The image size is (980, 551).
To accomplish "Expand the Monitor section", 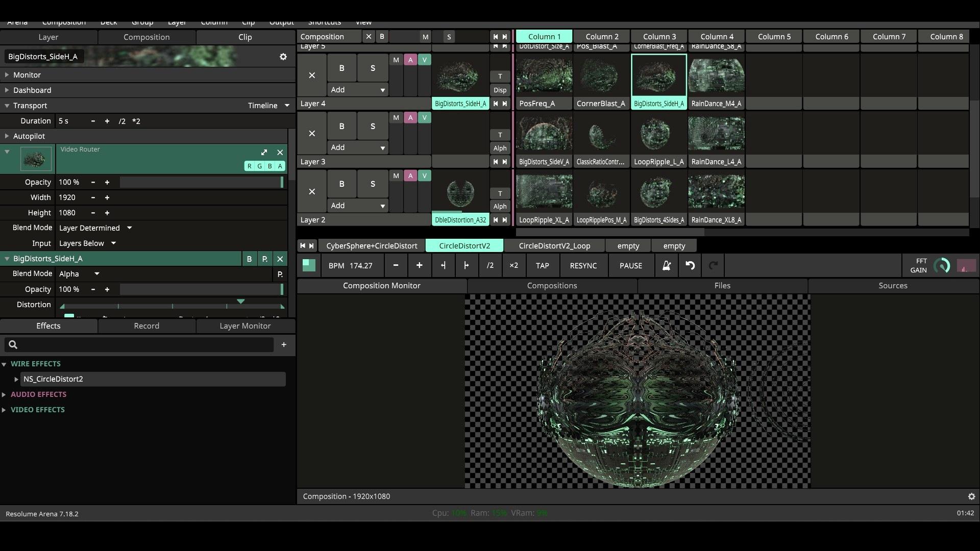I will [x=7, y=75].
